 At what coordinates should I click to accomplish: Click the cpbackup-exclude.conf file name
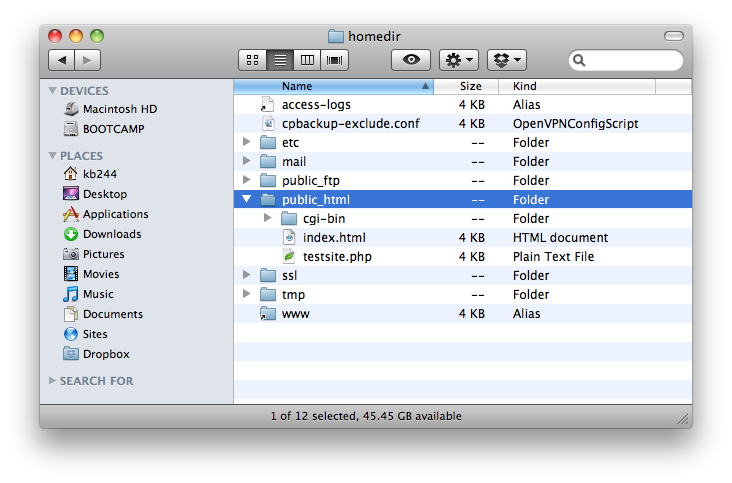[x=351, y=124]
